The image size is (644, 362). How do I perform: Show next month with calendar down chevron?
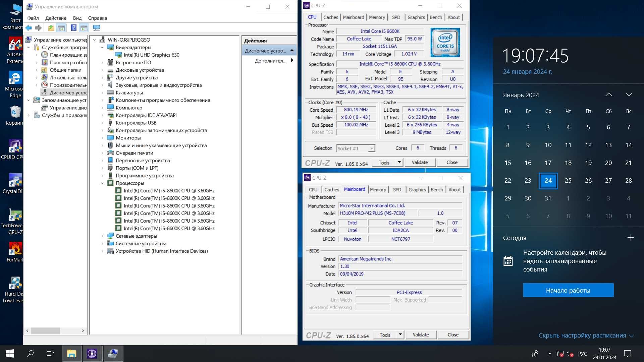(x=629, y=95)
